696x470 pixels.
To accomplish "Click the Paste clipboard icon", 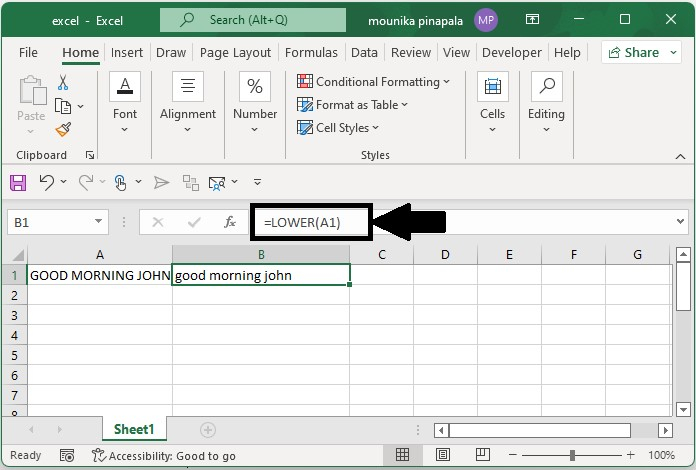I will pyautogui.click(x=32, y=91).
